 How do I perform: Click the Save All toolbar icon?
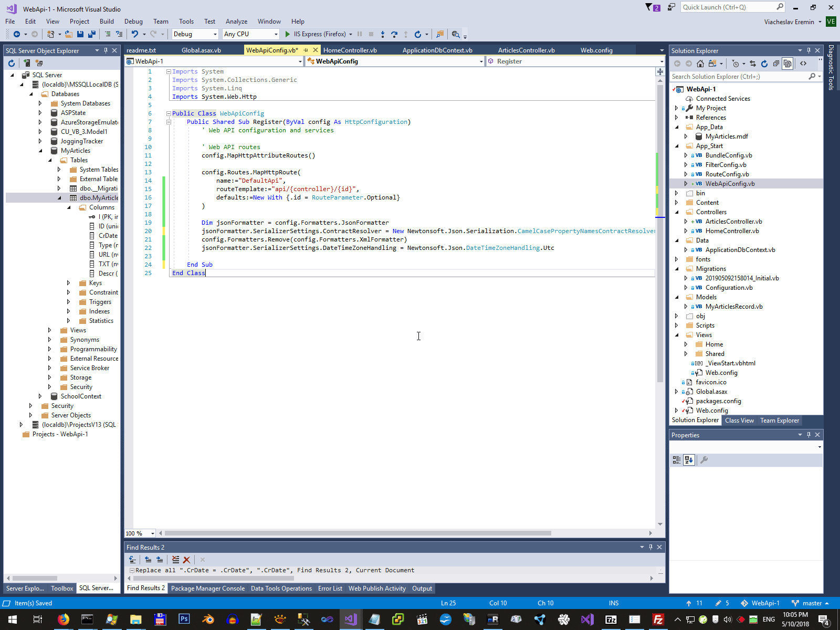click(x=91, y=34)
